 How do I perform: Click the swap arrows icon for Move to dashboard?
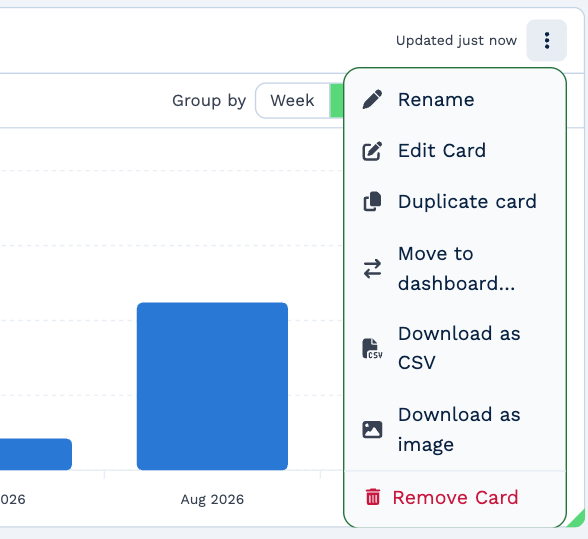pos(372,269)
